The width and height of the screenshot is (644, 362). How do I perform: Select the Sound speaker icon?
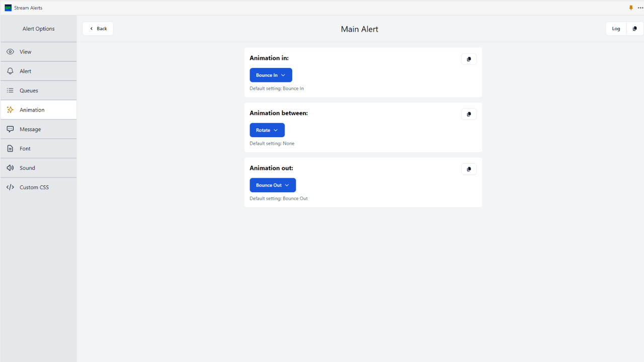click(x=10, y=167)
